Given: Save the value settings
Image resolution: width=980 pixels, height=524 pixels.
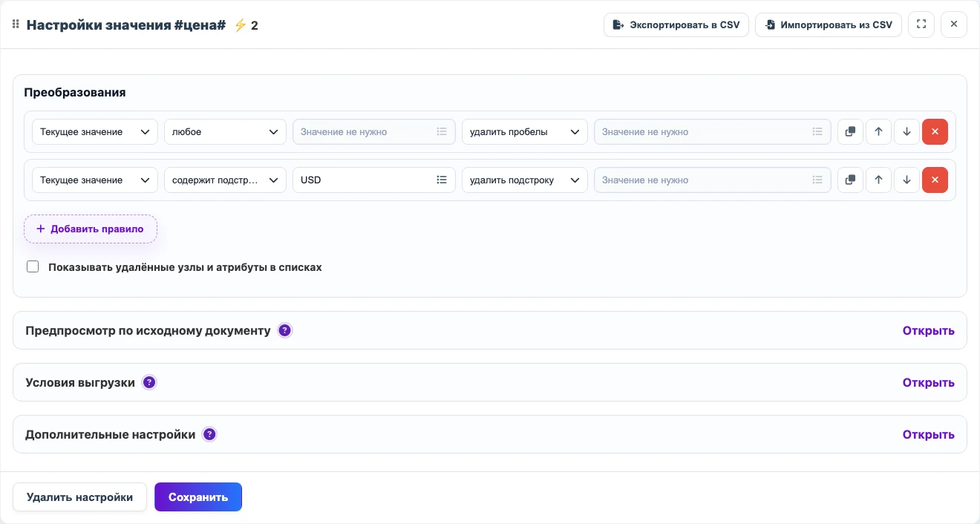Looking at the screenshot, I should click(198, 497).
